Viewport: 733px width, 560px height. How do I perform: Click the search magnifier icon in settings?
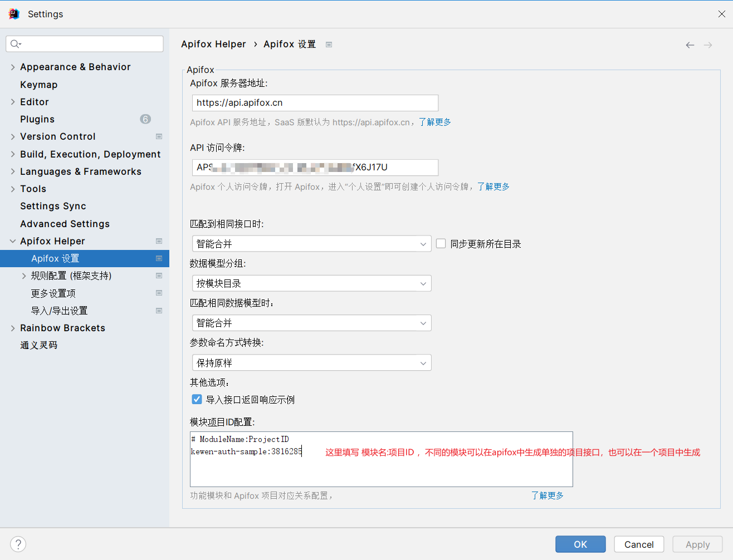pyautogui.click(x=16, y=44)
